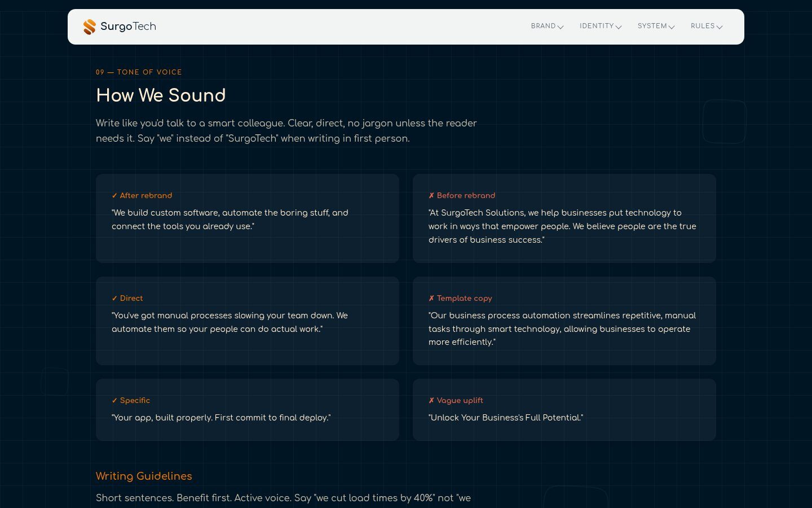
Task: Open the SYSTEM navigation dropdown
Action: tap(656, 27)
